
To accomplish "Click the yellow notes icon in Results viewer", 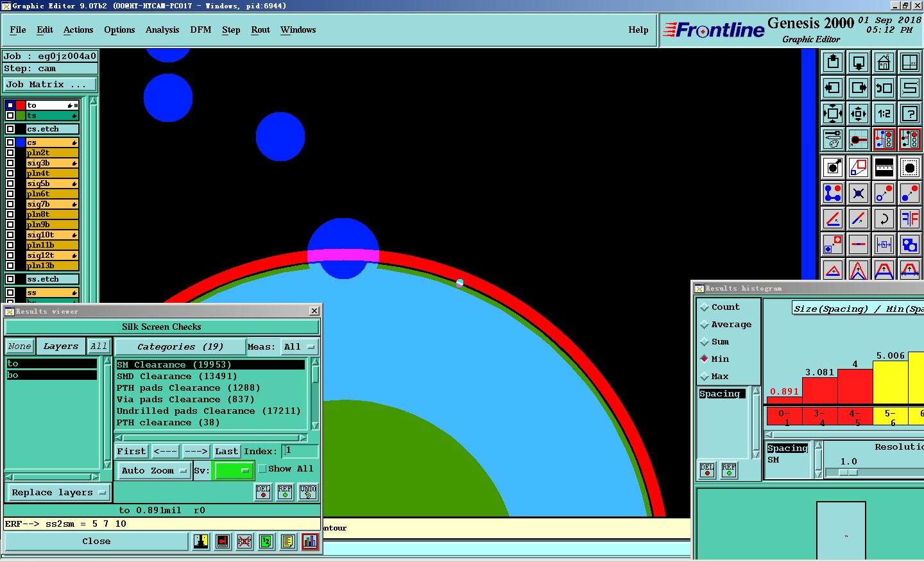I will click(288, 541).
